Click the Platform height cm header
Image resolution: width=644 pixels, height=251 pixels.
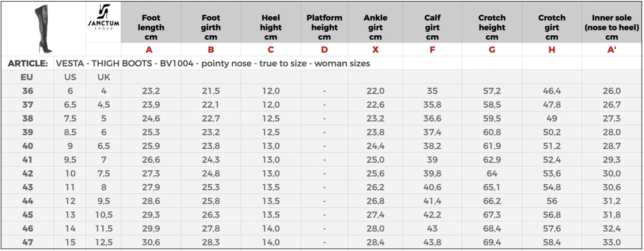(324, 27)
